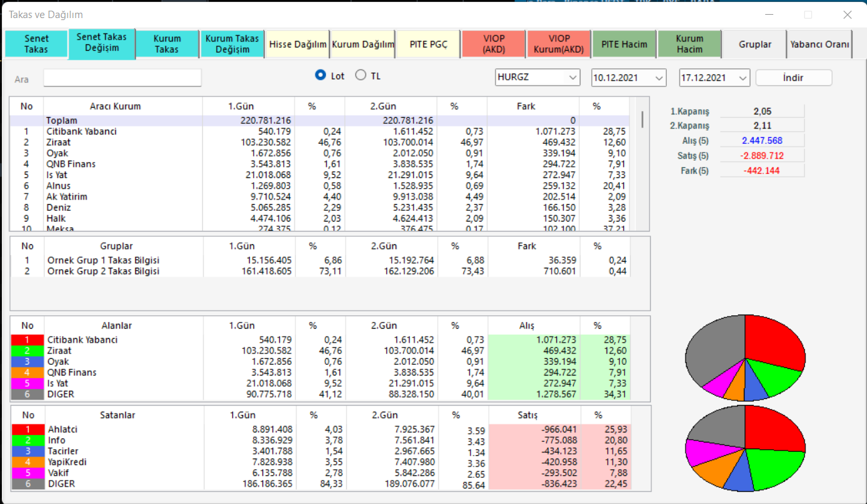The height and width of the screenshot is (504, 867).
Task: Click the Alış column header in Alanlar
Action: pos(527,325)
